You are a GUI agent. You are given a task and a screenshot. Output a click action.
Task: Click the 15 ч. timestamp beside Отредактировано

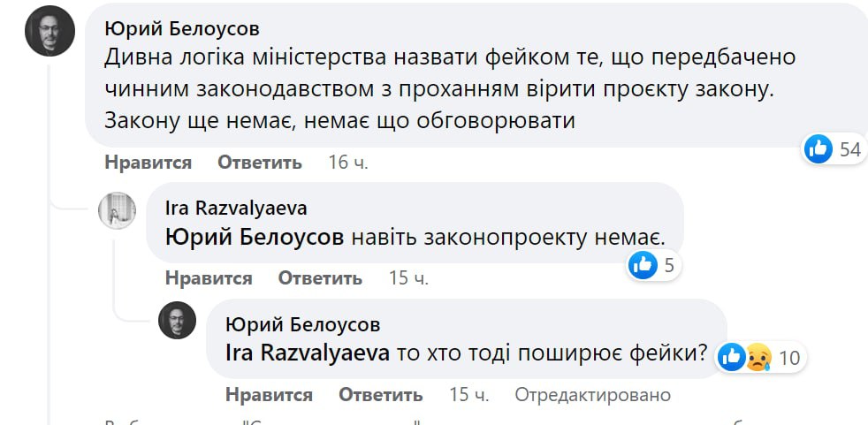[x=468, y=395]
